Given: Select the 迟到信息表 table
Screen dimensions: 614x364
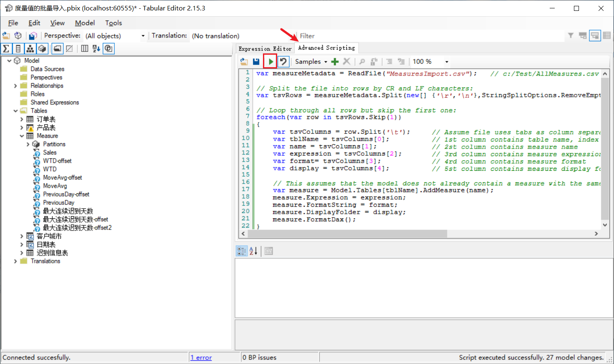Looking at the screenshot, I should tap(52, 253).
